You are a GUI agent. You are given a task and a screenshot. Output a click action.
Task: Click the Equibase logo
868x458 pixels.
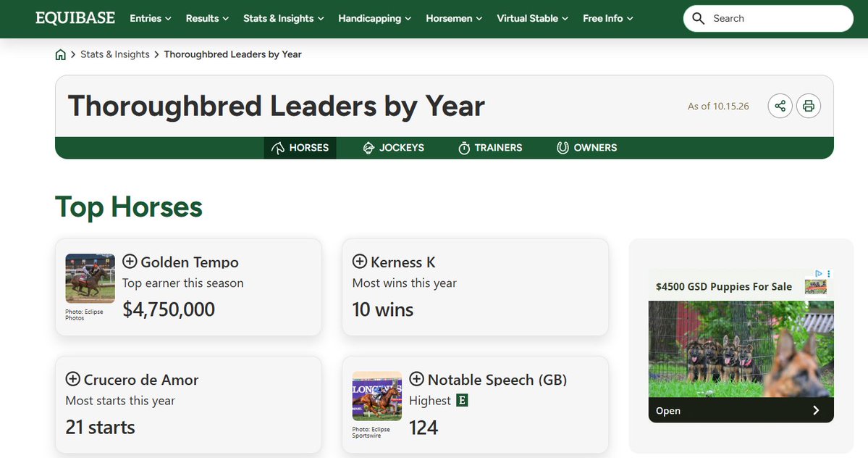pyautogui.click(x=75, y=18)
